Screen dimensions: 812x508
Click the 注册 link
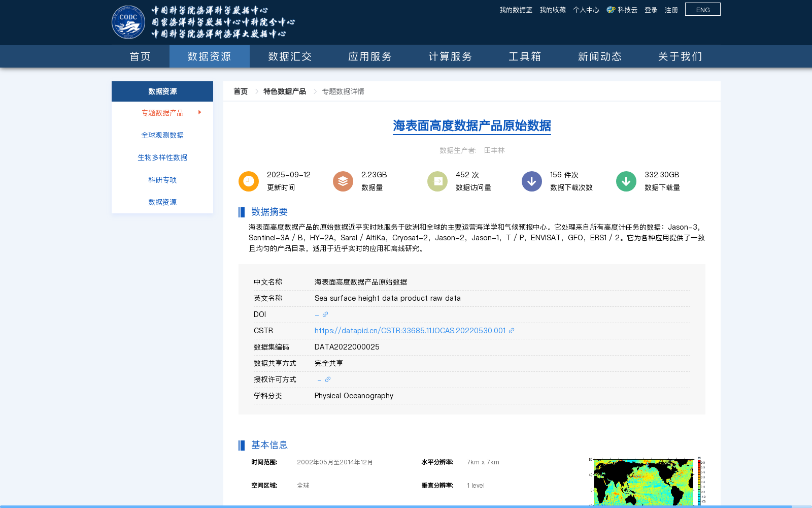(671, 10)
